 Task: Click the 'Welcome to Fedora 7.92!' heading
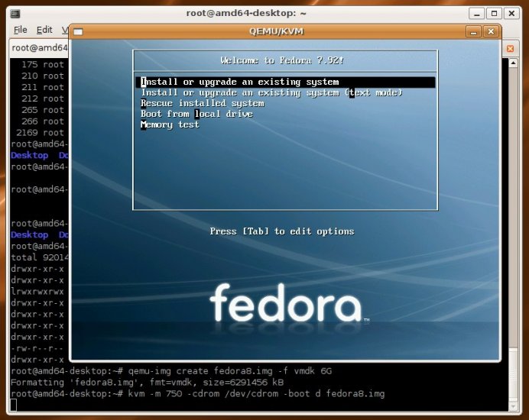tap(282, 60)
